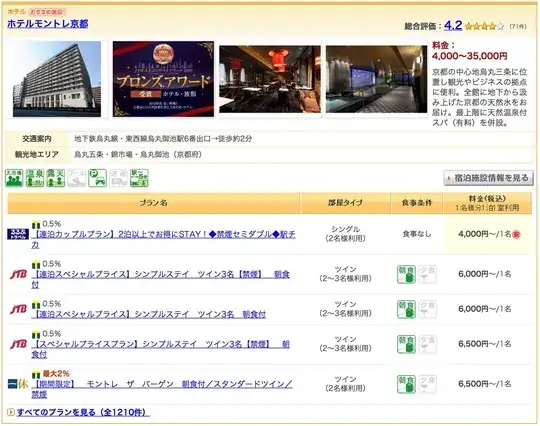Click the station within 5 minutes icon
This screenshot has height=426, width=540.
(x=139, y=178)
